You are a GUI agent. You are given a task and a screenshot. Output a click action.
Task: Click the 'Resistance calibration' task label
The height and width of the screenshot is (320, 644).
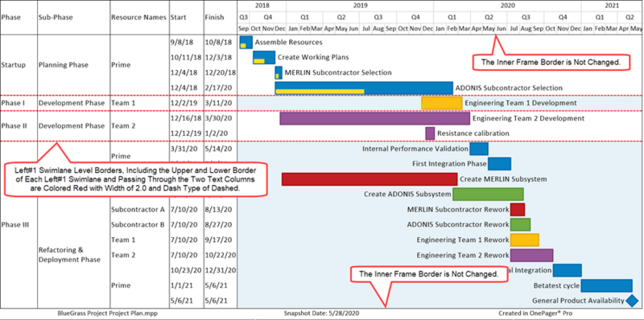473,133
